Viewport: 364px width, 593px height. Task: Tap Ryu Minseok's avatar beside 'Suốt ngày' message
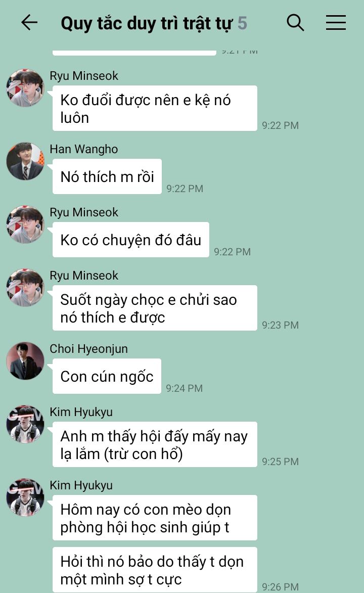pyautogui.click(x=25, y=288)
